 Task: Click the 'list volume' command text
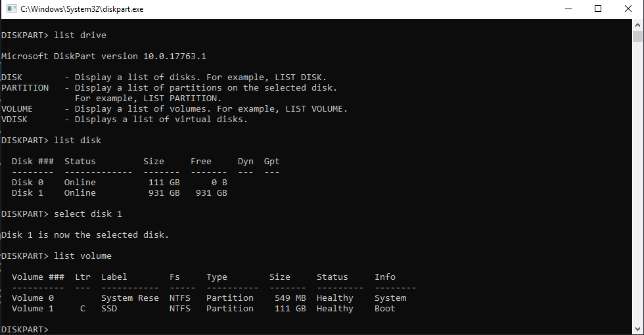(x=83, y=256)
